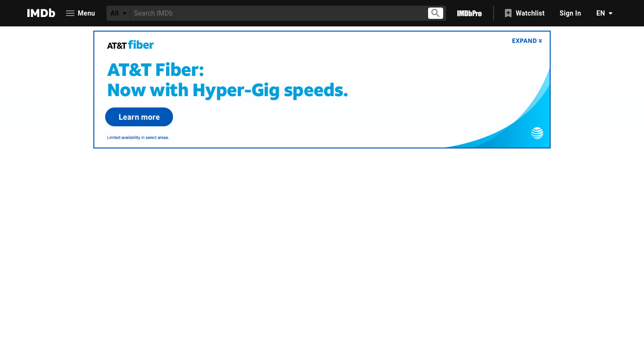The height and width of the screenshot is (362, 644).
Task: Open the All search category dropdown
Action: pos(118,13)
